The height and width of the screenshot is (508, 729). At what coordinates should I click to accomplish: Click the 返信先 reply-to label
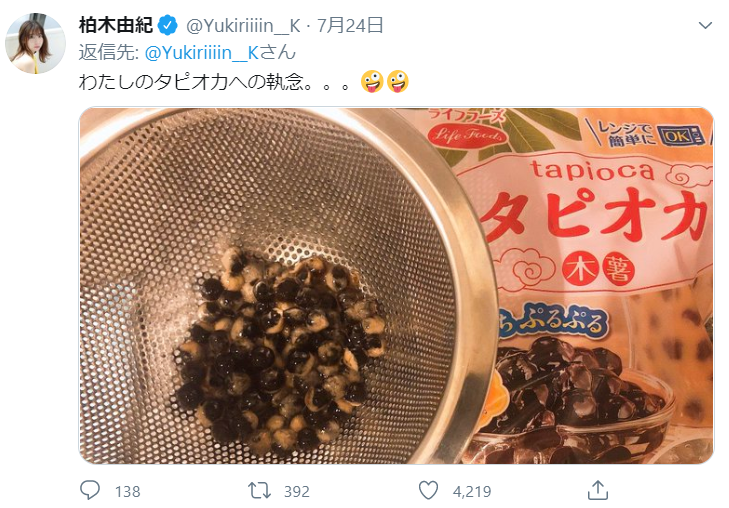pos(109,53)
